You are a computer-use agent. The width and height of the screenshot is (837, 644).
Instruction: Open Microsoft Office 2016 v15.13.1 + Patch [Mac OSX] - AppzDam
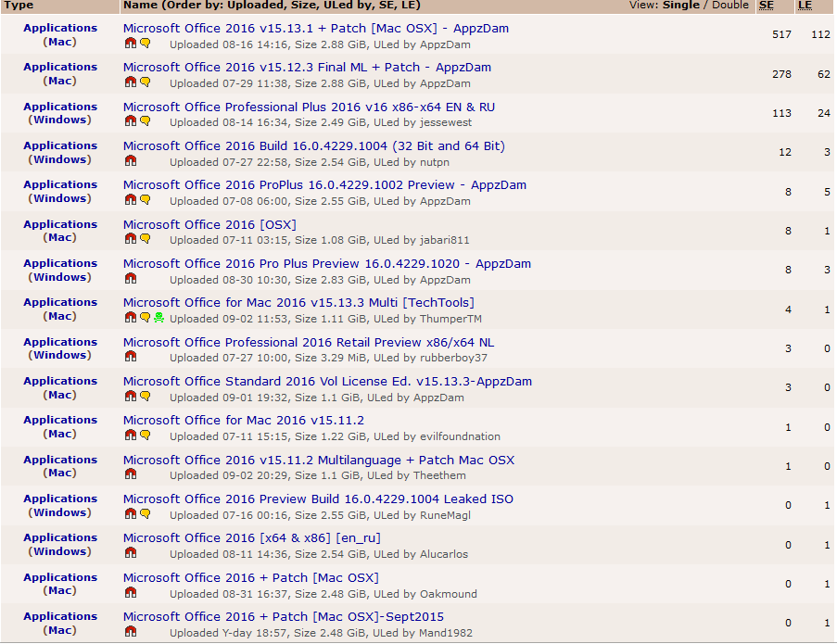coord(316,29)
